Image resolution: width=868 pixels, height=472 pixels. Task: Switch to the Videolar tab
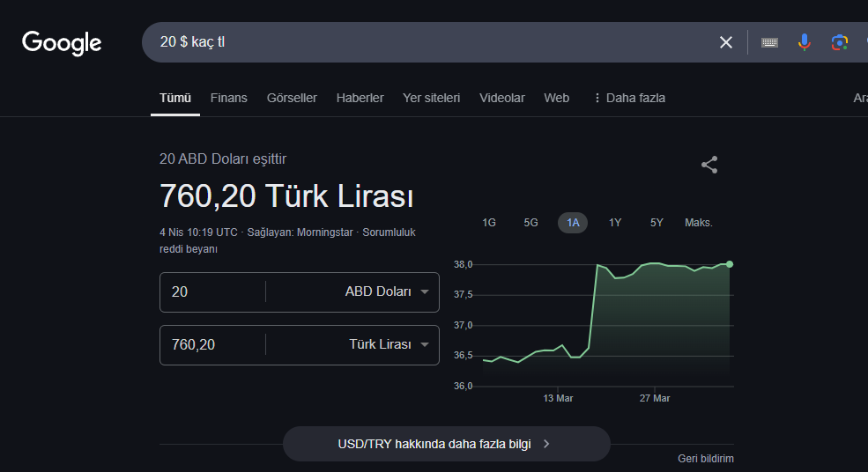pyautogui.click(x=502, y=98)
